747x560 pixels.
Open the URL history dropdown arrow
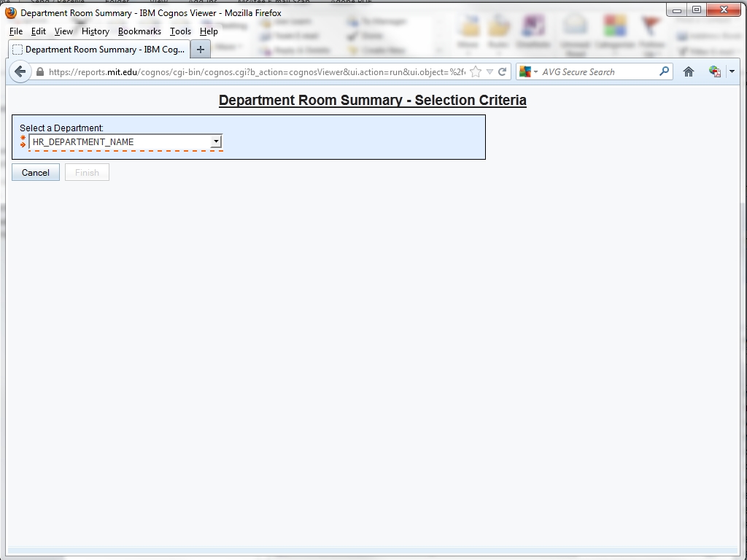click(x=489, y=71)
